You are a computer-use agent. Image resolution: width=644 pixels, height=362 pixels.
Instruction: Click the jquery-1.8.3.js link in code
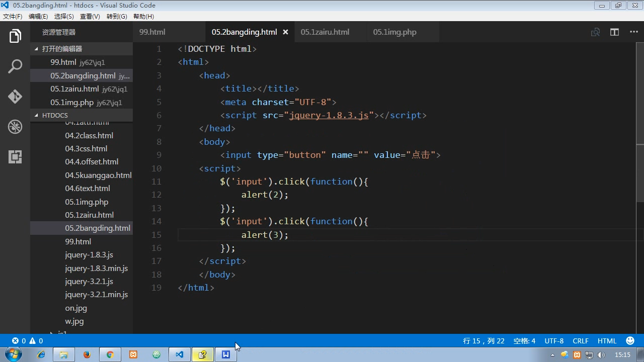click(329, 115)
